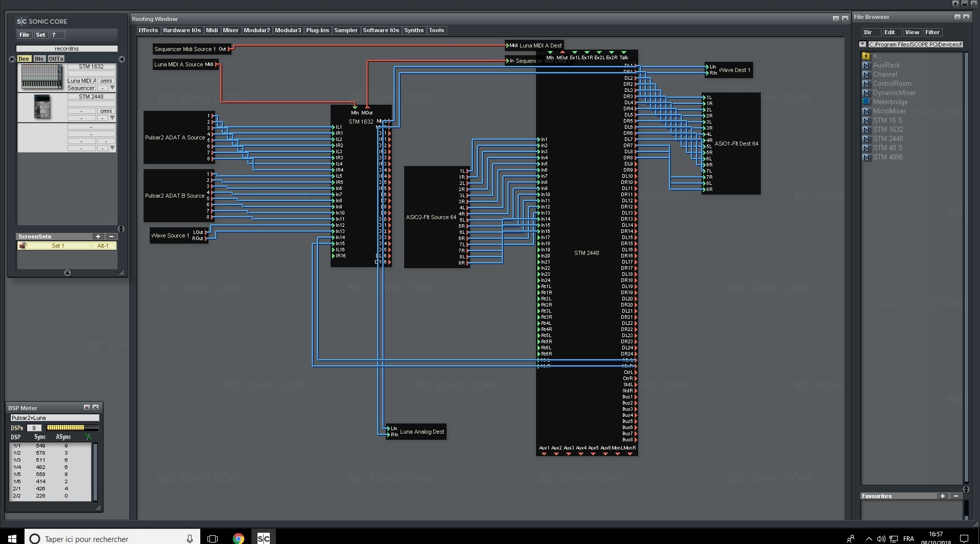Switch to the Dev tab
This screenshot has width=980, height=544.
click(24, 59)
